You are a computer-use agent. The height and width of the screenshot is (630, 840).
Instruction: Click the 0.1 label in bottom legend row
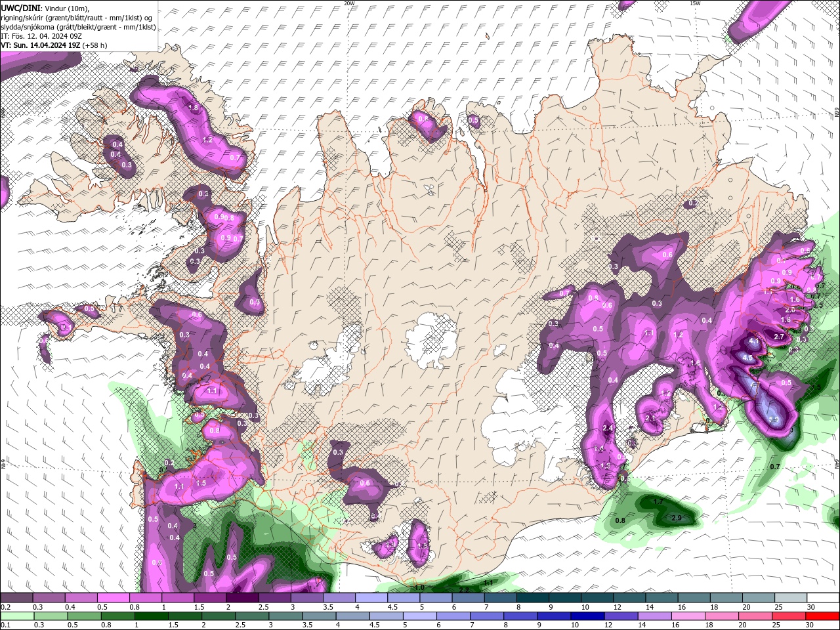coord(5,625)
